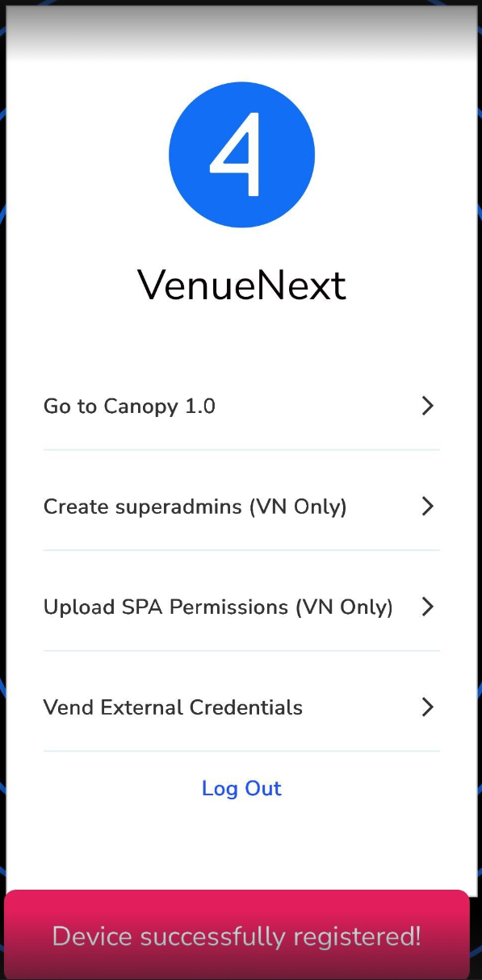The height and width of the screenshot is (980, 482).
Task: Open the Go to Canopy 1.0 option
Action: [x=241, y=406]
